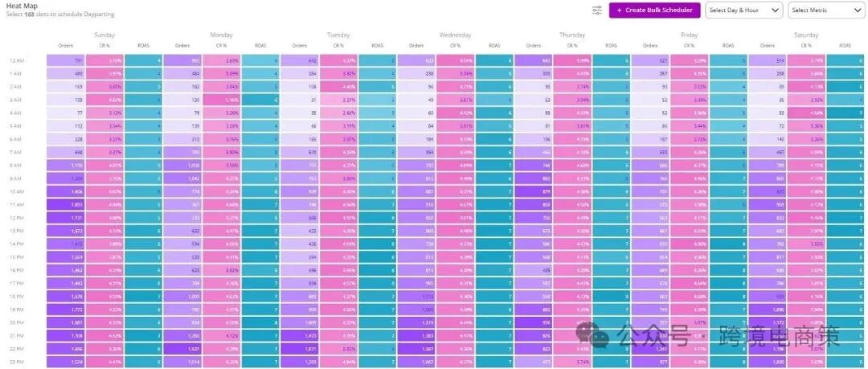This screenshot has width=868, height=369.
Task: Select Sunday 12 AM ROAS teal cell
Action: 143,60
